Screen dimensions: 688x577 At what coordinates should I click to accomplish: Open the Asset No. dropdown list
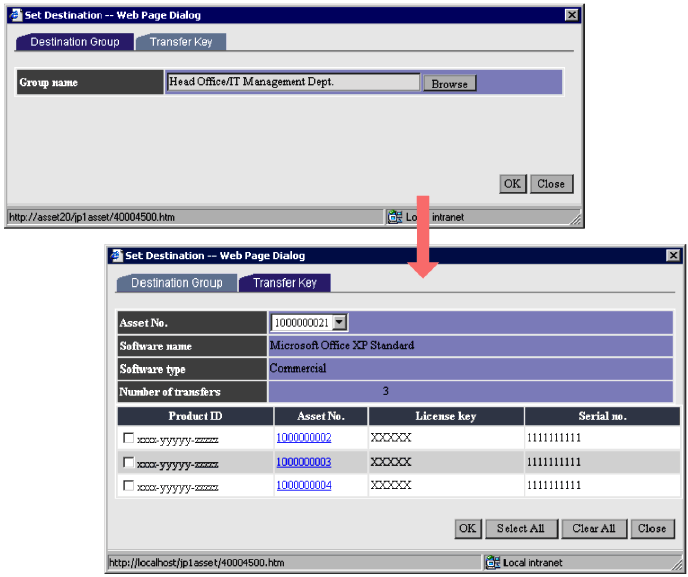click(339, 322)
